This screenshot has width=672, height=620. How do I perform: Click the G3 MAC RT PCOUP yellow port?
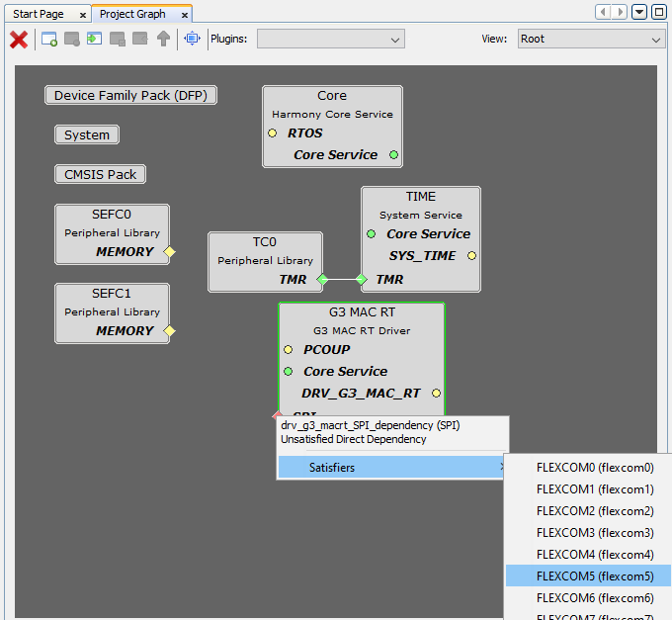(x=288, y=349)
